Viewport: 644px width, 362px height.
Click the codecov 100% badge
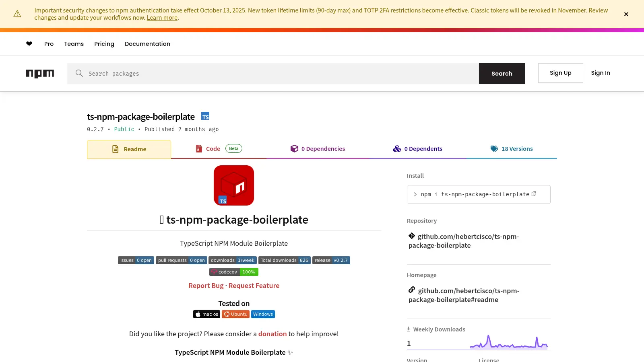(234, 272)
